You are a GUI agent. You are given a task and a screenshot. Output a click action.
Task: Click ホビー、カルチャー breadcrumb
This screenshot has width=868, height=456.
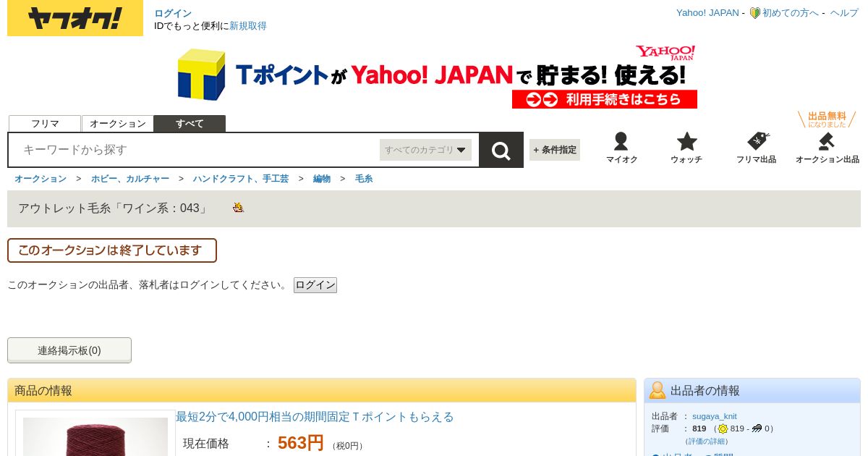point(130,179)
